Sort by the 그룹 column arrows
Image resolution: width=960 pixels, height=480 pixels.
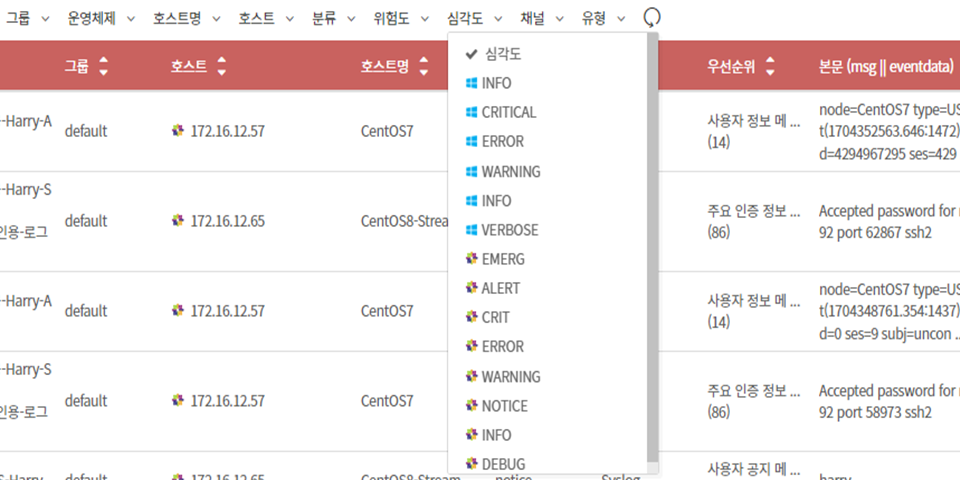[104, 67]
